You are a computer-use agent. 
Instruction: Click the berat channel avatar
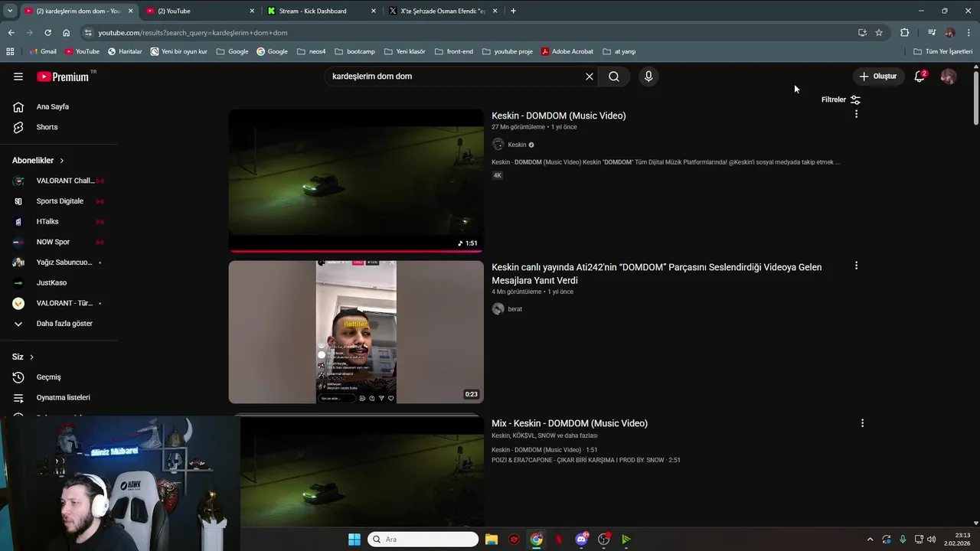click(x=498, y=309)
